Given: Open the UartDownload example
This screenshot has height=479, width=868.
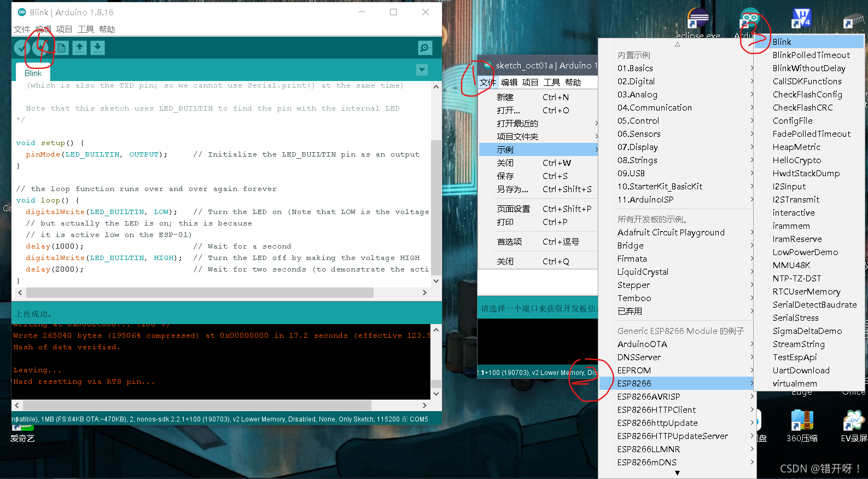Looking at the screenshot, I should tap(809, 370).
